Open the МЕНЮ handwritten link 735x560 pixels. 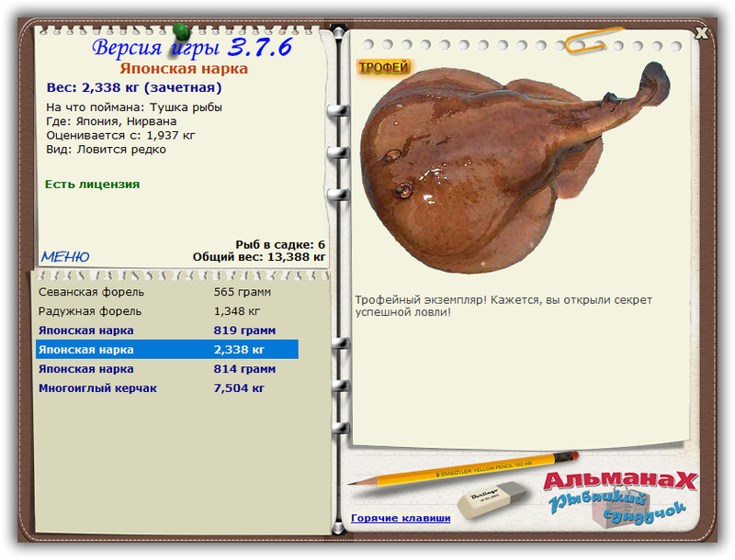click(65, 256)
